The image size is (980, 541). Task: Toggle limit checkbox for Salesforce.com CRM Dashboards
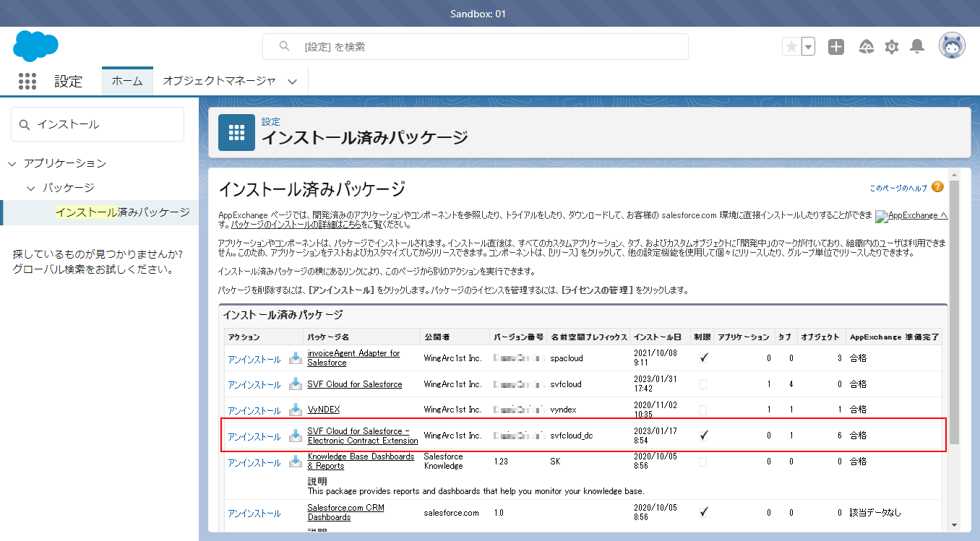(703, 512)
